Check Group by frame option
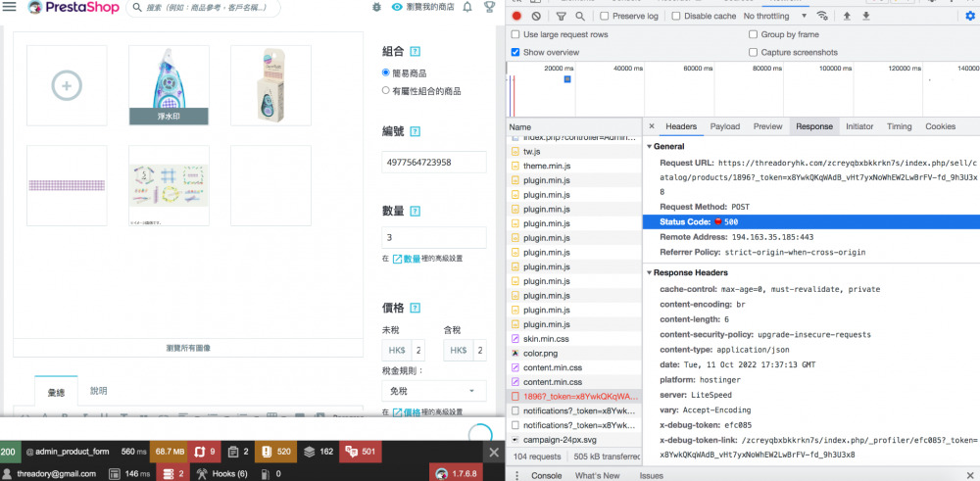Viewport: 980px width, 481px height. (753, 34)
